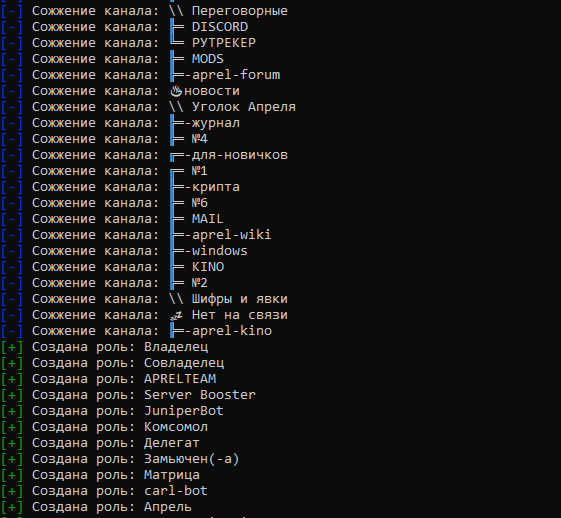This screenshot has height=518, width=561.
Task: Click the JuniperBot role name
Action: [184, 411]
